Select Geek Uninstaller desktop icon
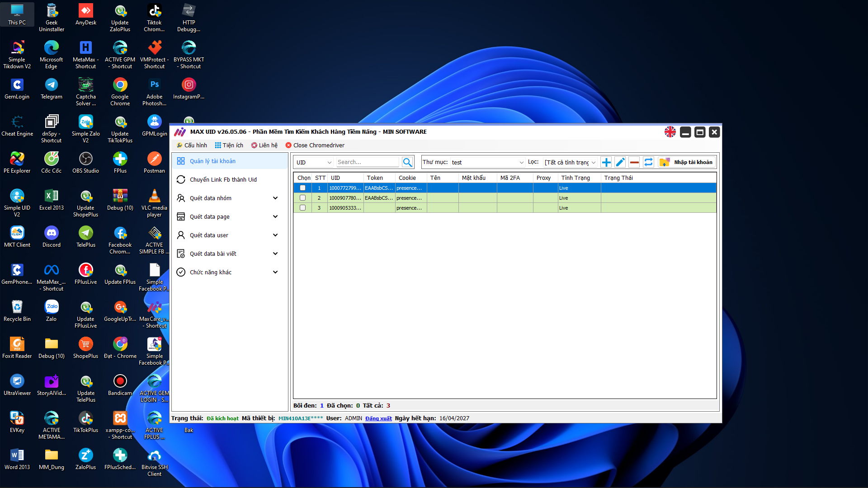 [x=52, y=18]
